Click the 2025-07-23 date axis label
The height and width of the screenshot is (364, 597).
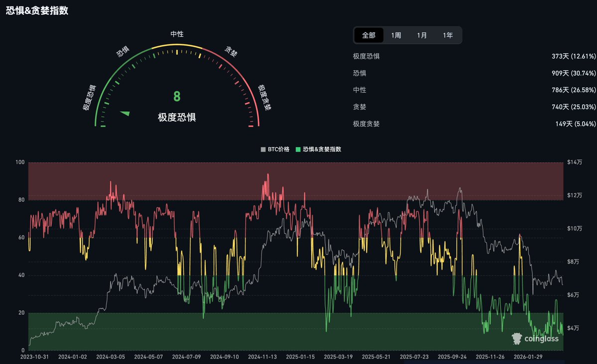click(414, 357)
